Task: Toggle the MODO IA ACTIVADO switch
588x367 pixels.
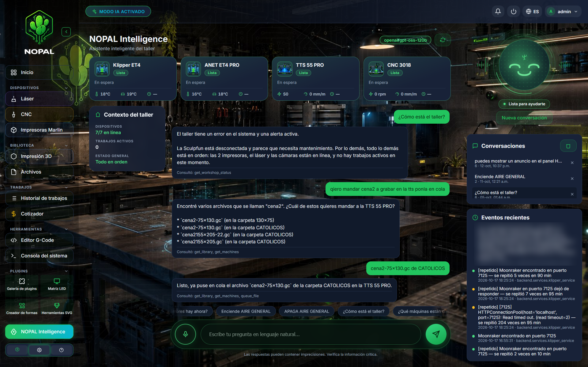Action: (x=118, y=11)
